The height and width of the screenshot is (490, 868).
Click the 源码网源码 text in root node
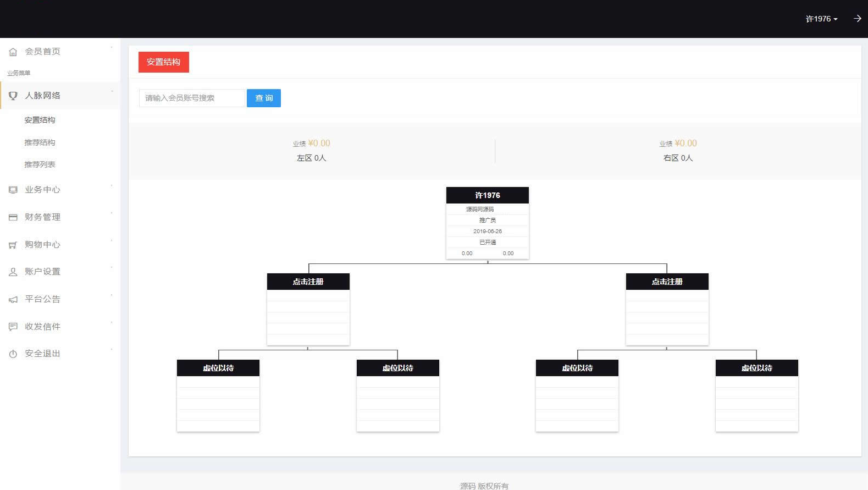tap(480, 210)
